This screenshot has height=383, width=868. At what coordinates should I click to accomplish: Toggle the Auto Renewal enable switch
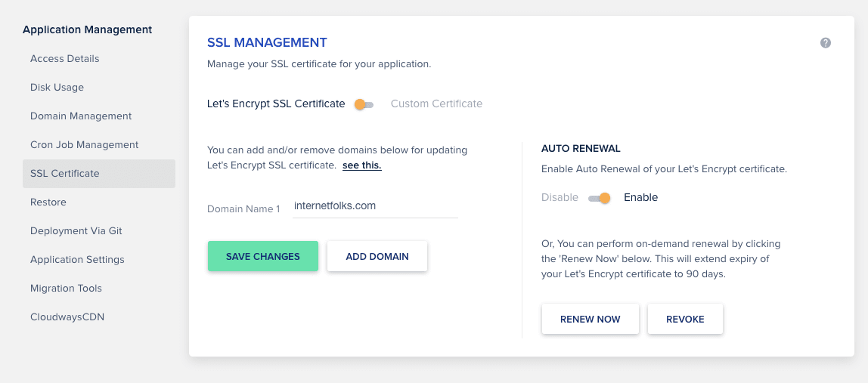[x=599, y=198]
